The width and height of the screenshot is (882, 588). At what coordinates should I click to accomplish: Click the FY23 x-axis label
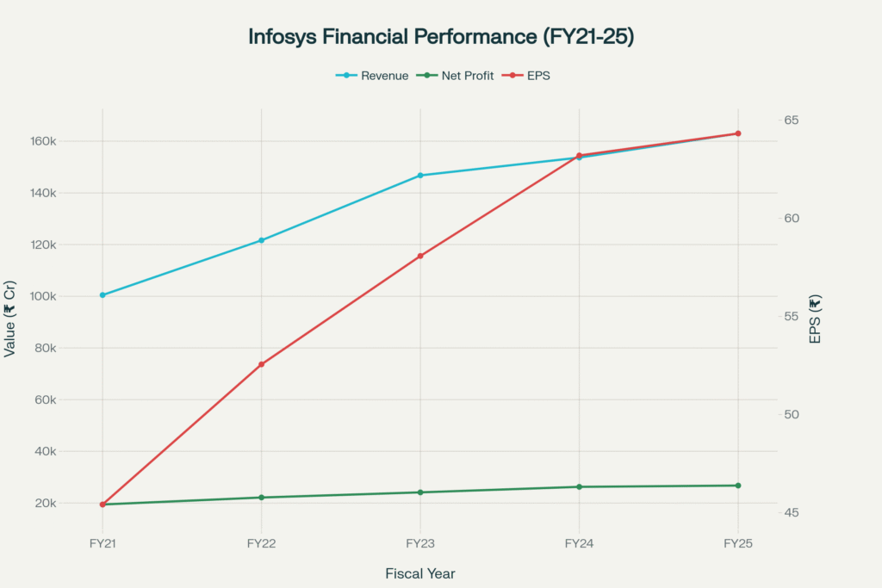coord(420,543)
